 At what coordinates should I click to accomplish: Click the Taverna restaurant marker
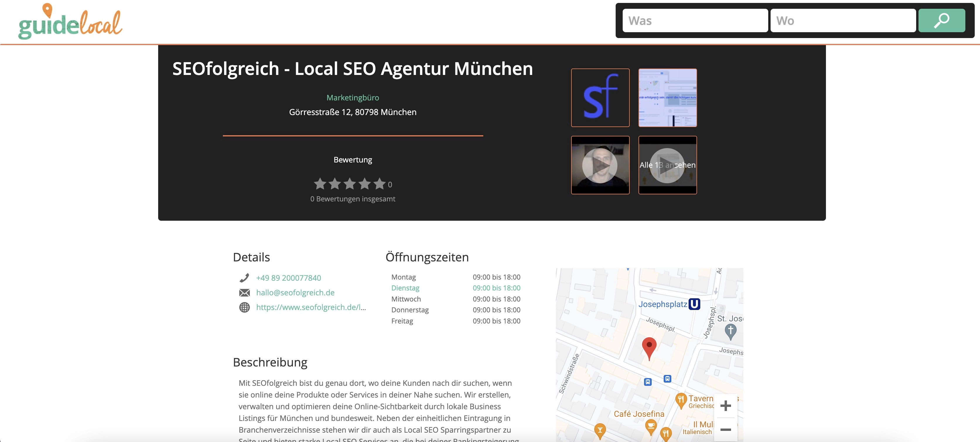[681, 401]
